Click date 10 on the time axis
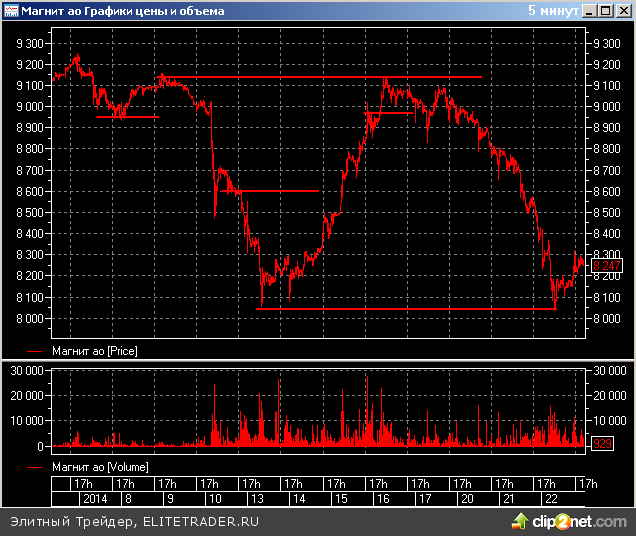 [x=213, y=498]
